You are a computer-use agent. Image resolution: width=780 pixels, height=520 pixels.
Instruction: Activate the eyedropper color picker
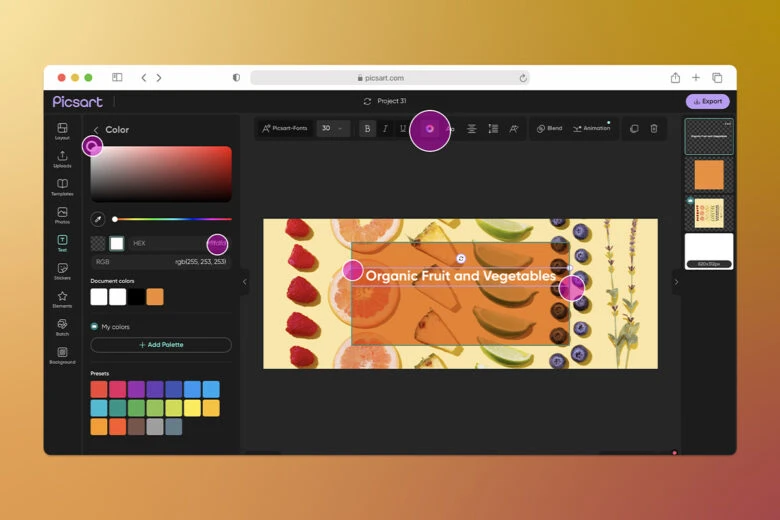tap(98, 219)
